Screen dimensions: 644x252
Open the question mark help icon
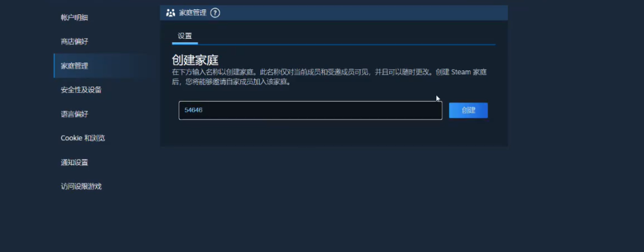[x=215, y=13]
